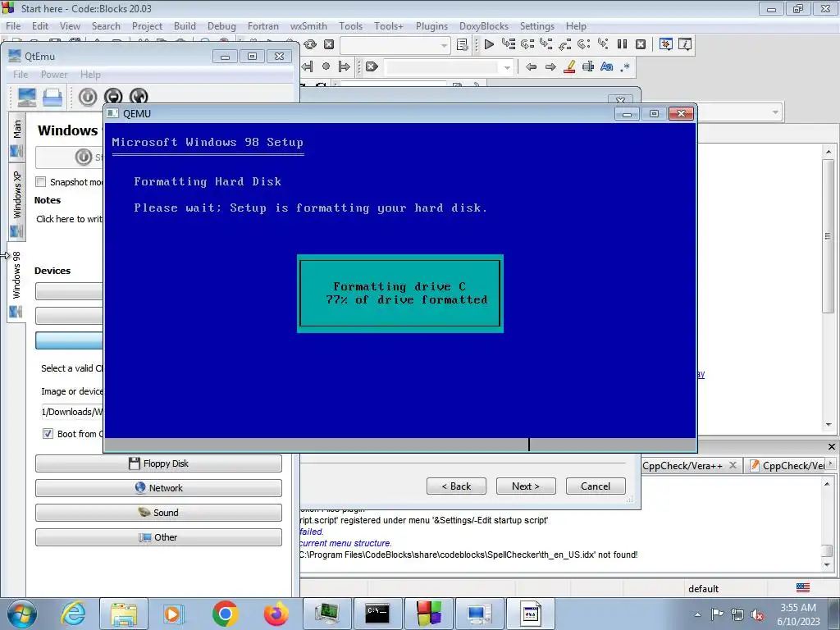Select the CppCheck/Vera++ log tab
Image resolution: width=840 pixels, height=630 pixels.
(x=682, y=466)
